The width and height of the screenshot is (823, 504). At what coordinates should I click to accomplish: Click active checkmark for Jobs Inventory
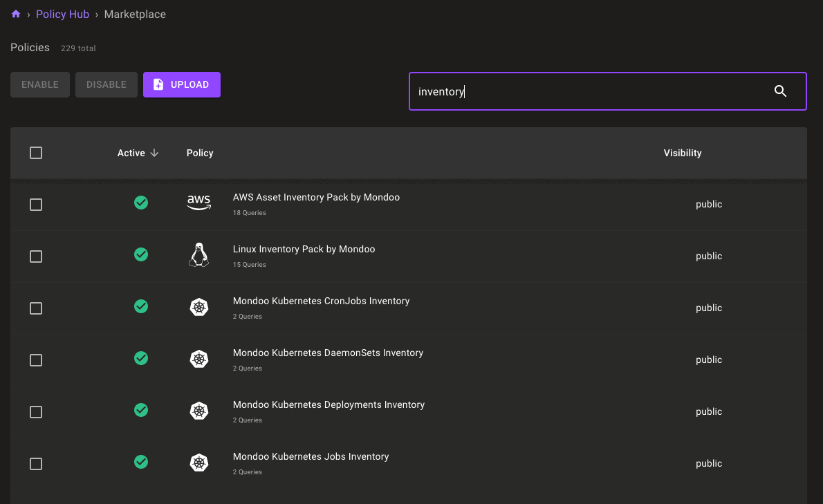(141, 462)
